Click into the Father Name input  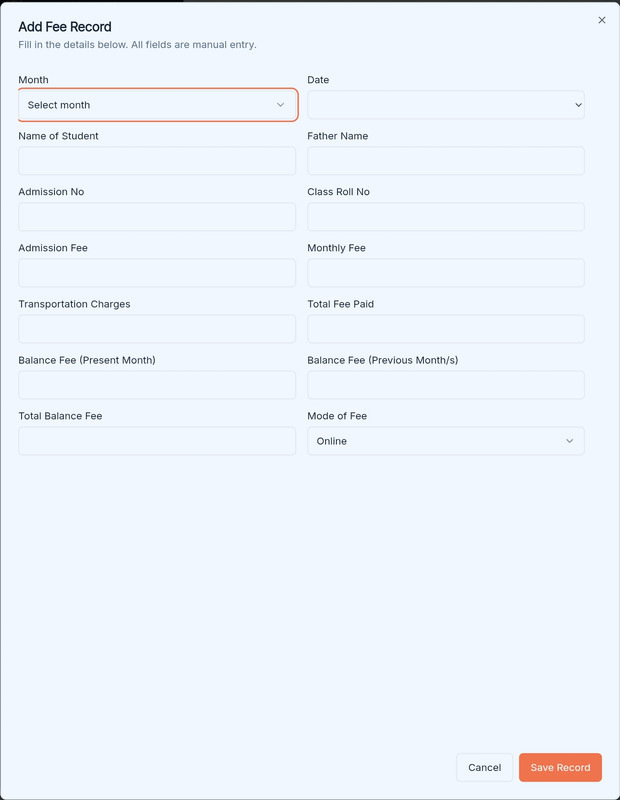click(445, 161)
